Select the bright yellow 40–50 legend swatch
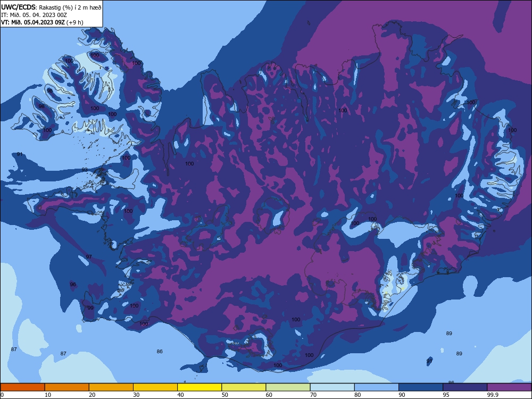Image resolution: width=532 pixels, height=399 pixels. click(x=199, y=387)
